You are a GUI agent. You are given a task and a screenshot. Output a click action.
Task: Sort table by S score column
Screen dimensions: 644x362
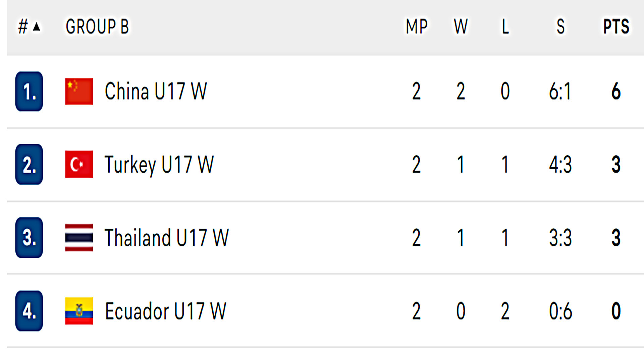click(x=560, y=26)
